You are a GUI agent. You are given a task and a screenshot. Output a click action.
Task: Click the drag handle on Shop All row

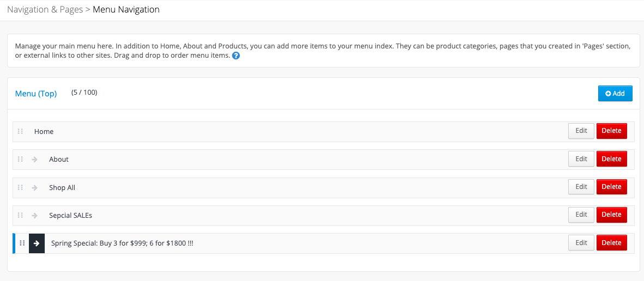point(20,187)
